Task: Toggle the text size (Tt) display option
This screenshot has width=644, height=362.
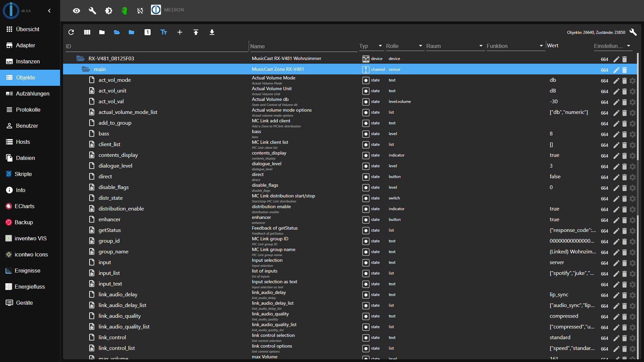Action: [164, 32]
